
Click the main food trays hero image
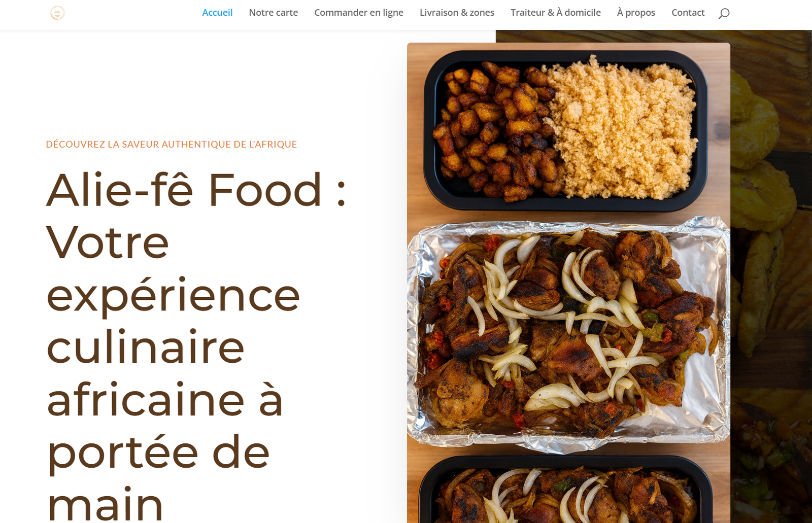(x=568, y=283)
